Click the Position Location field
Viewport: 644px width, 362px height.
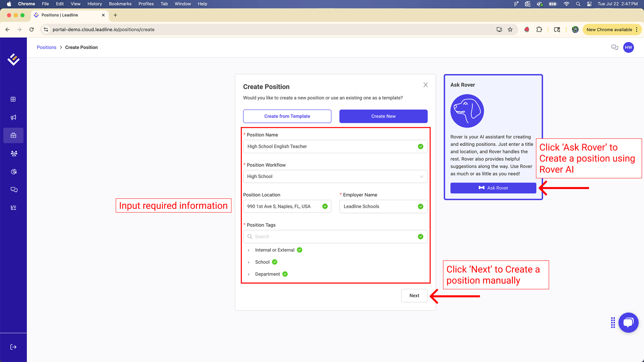(x=287, y=206)
